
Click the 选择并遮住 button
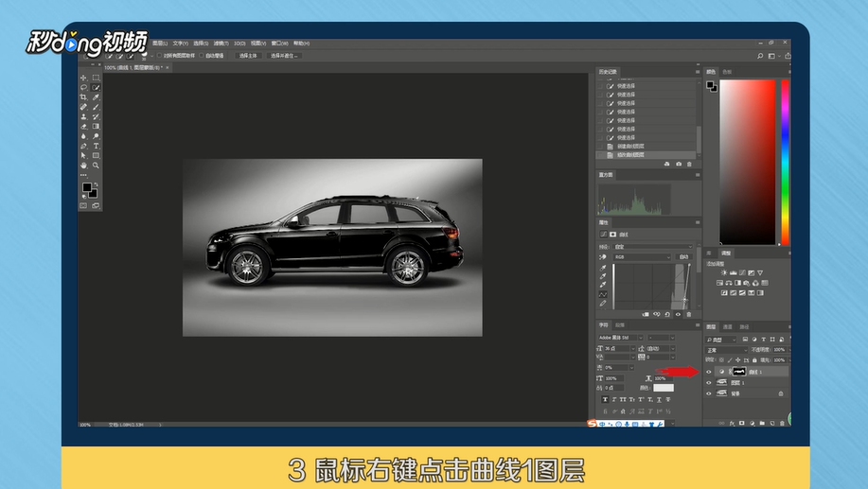pyautogui.click(x=283, y=56)
